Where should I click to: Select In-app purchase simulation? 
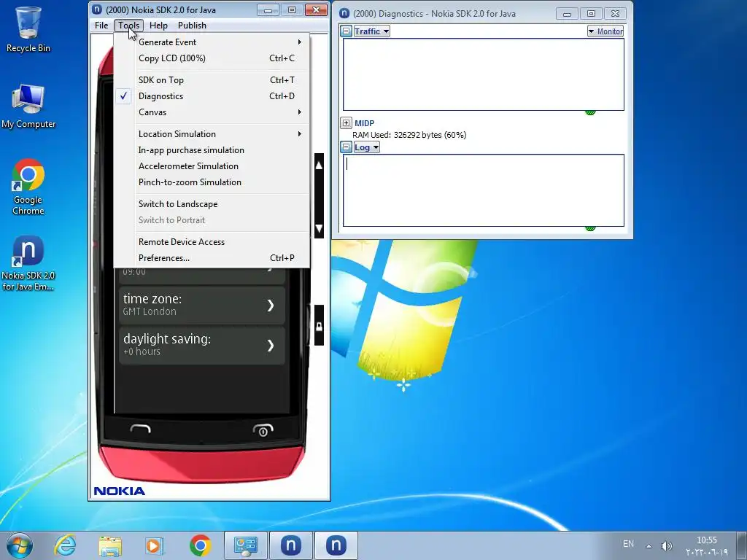[x=212, y=150]
